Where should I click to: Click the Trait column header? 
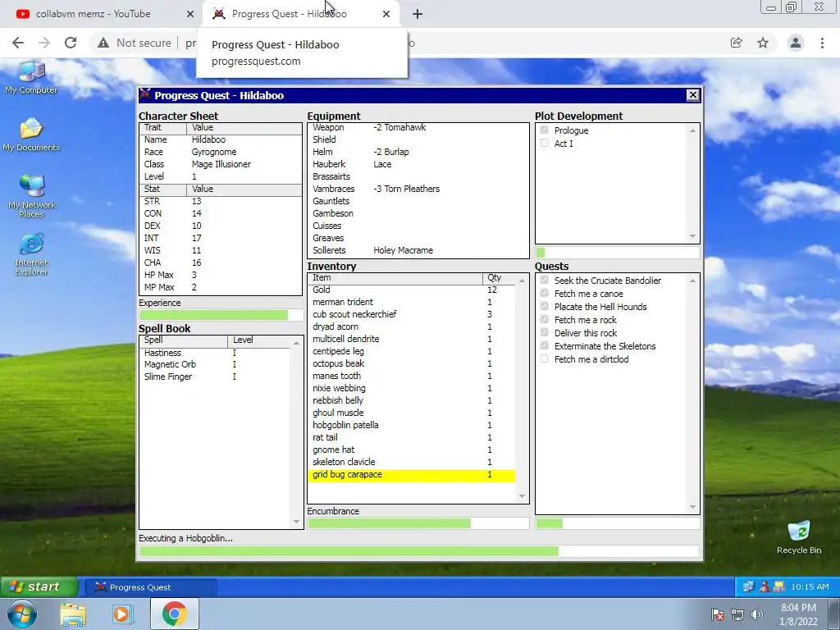tap(163, 127)
